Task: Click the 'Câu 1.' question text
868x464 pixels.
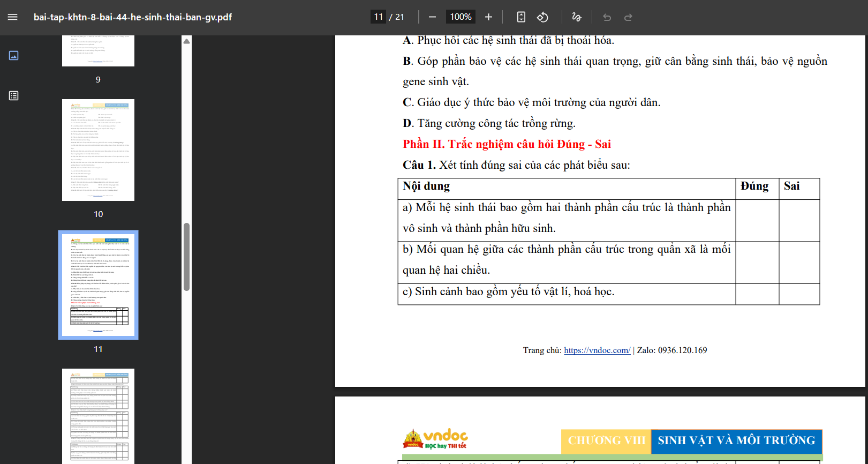Action: click(x=516, y=165)
